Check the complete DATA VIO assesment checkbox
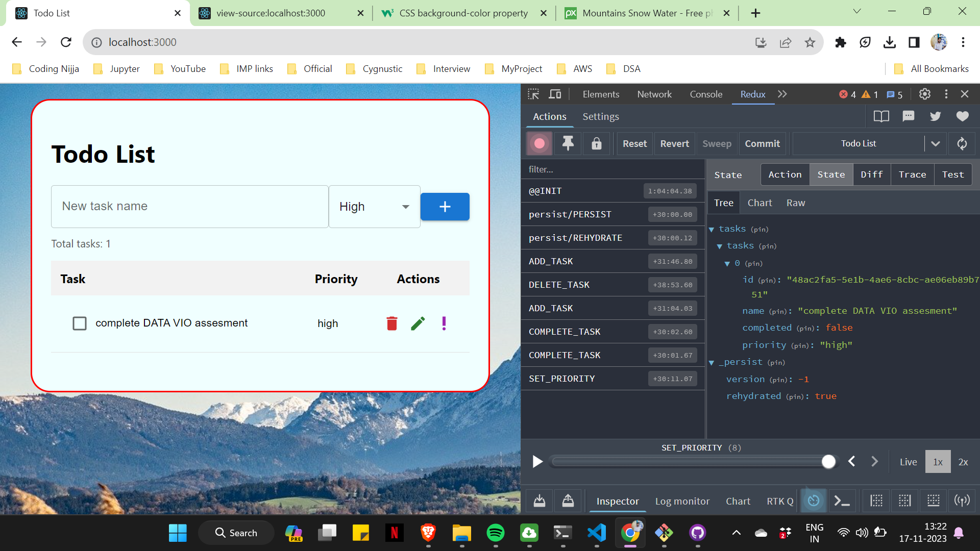The width and height of the screenshot is (980, 551). click(80, 323)
